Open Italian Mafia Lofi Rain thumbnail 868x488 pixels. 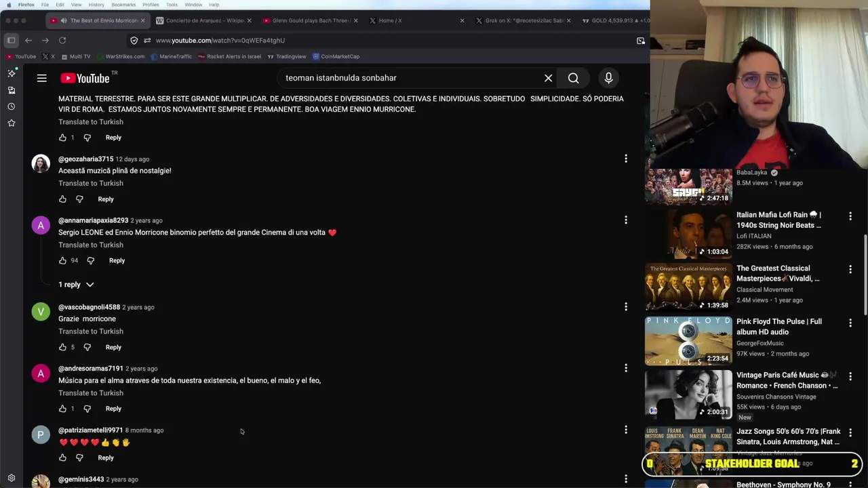tap(688, 234)
